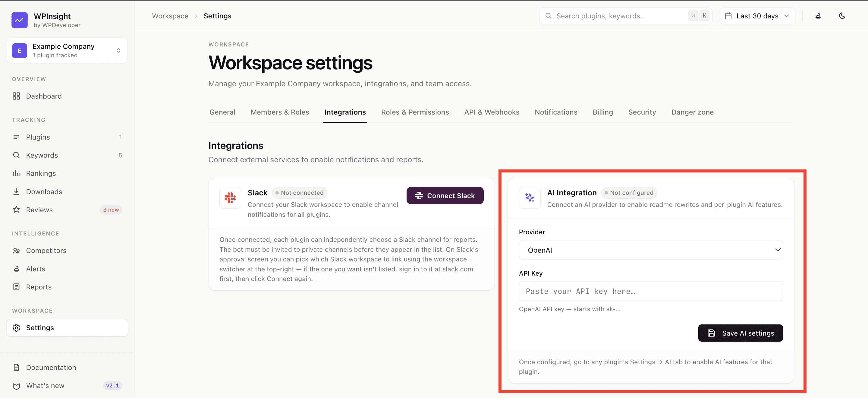Switch to API & Webhooks tab
This screenshot has width=868, height=398.
coord(492,112)
